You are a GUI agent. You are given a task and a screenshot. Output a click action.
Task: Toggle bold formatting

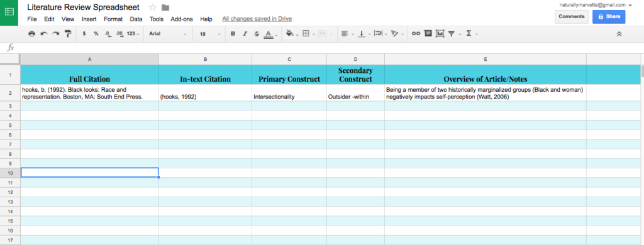233,34
